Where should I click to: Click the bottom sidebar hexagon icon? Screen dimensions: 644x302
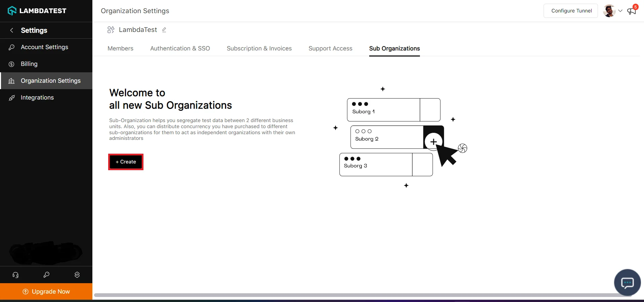(77, 275)
